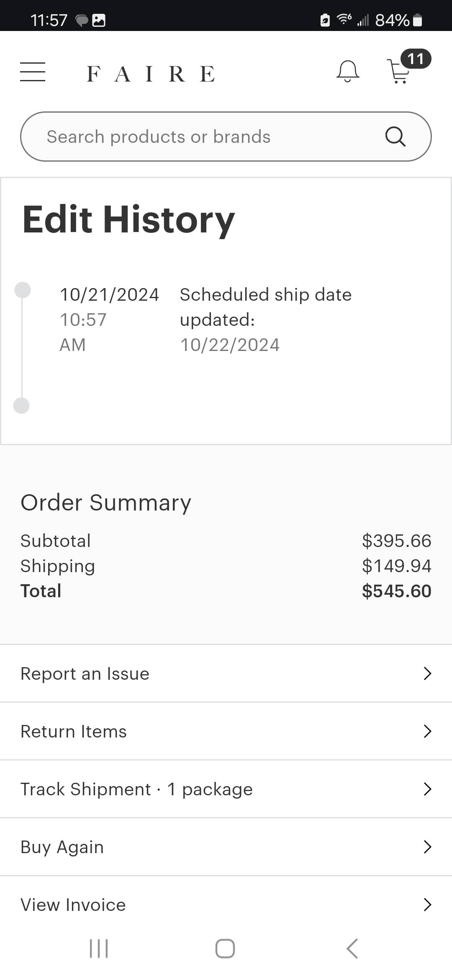Open the Buy Again option
Image resolution: width=452 pixels, height=980 pixels.
(x=62, y=847)
